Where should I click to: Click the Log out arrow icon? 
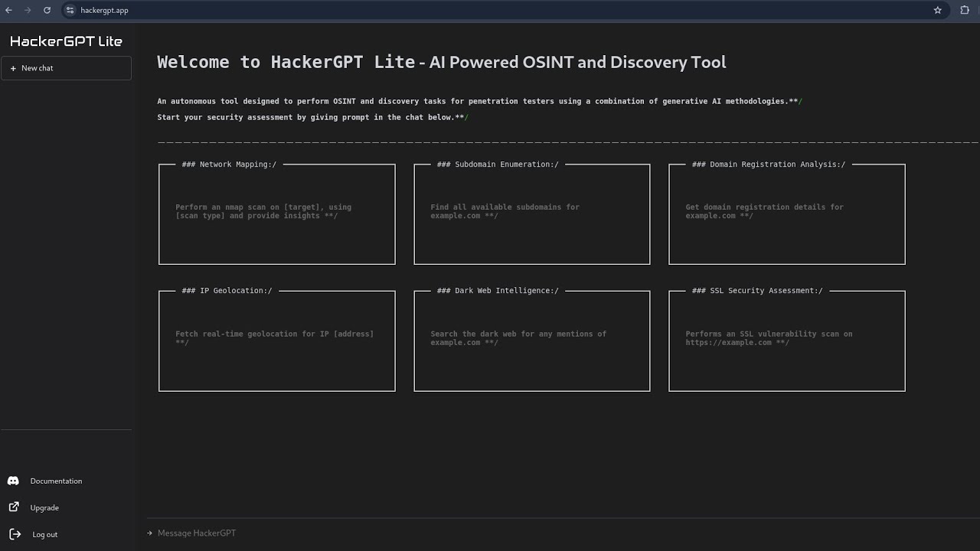(x=15, y=533)
